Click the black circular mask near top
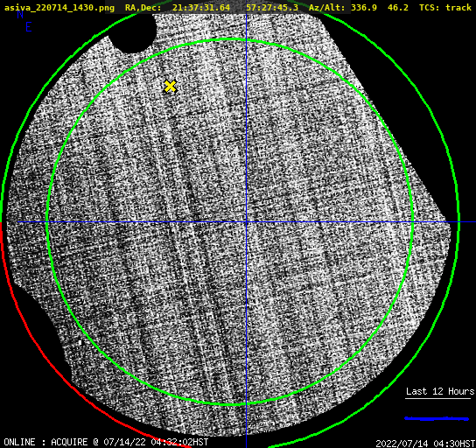 [x=133, y=31]
